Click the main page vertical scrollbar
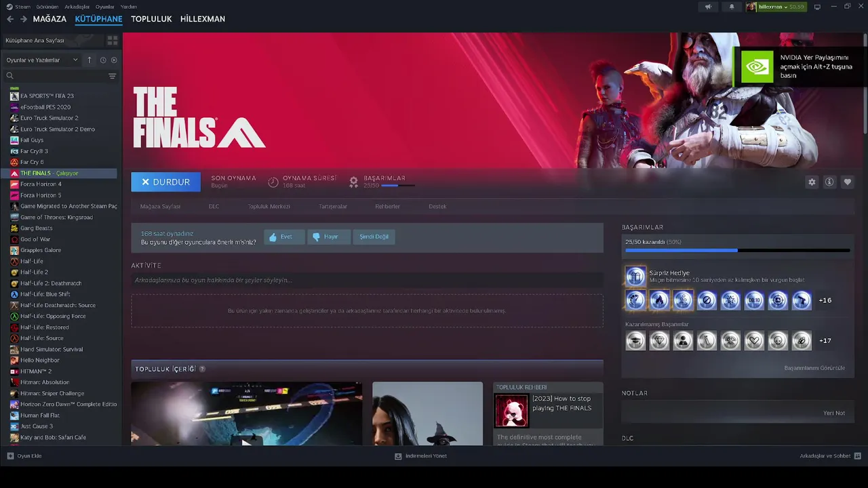This screenshot has width=868, height=488. (x=865, y=85)
